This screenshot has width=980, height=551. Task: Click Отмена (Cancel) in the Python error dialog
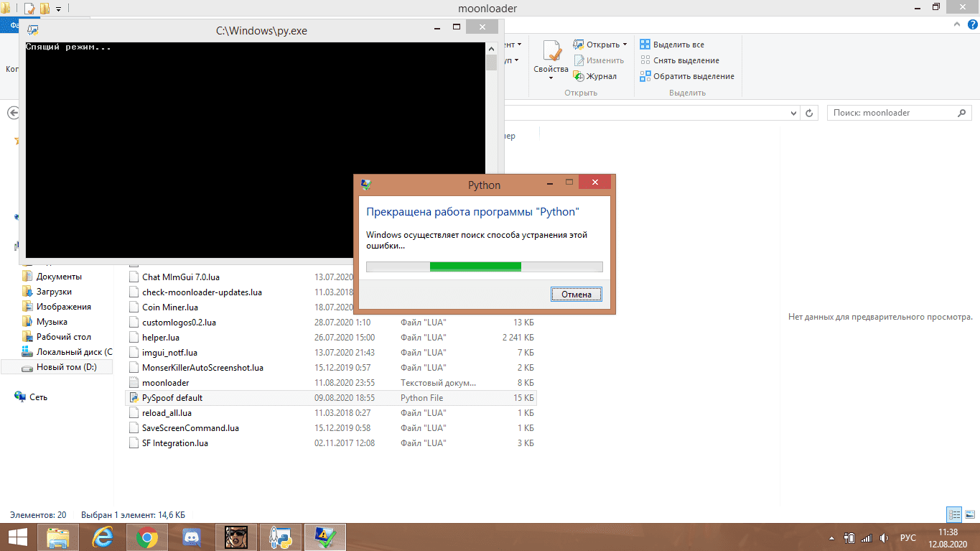point(577,294)
